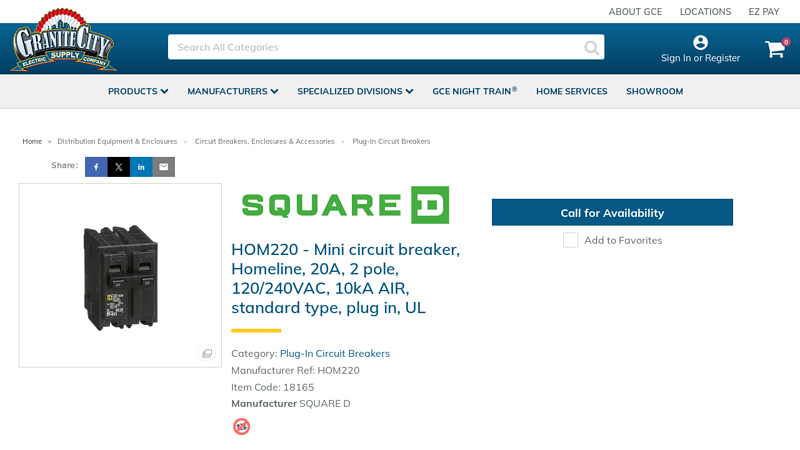
Task: Click the search magnifying glass icon
Action: coord(592,47)
